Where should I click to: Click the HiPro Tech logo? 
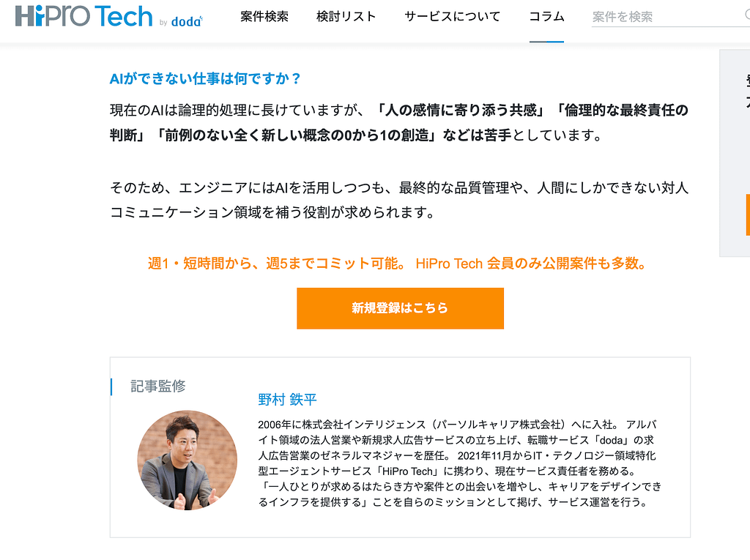[83, 17]
